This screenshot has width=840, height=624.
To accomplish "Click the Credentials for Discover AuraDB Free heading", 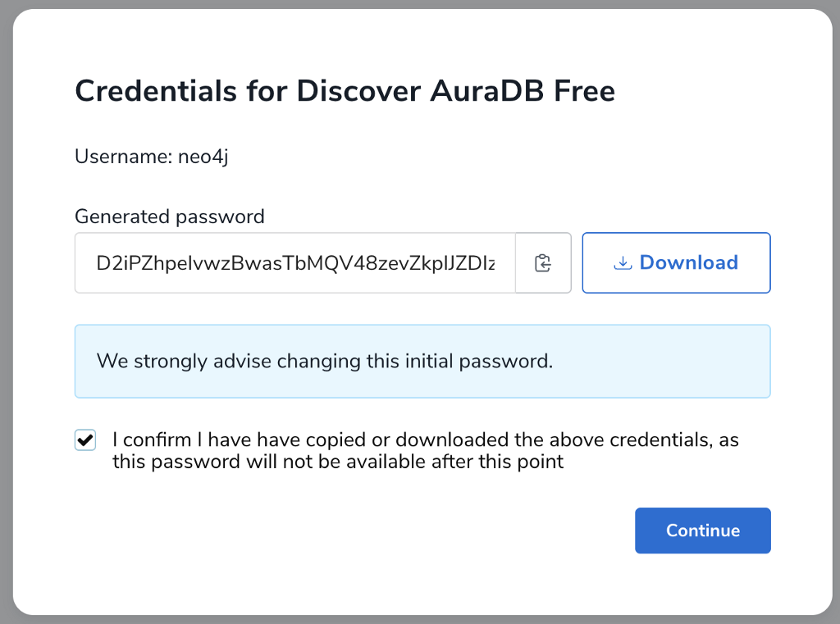I will tap(345, 90).
